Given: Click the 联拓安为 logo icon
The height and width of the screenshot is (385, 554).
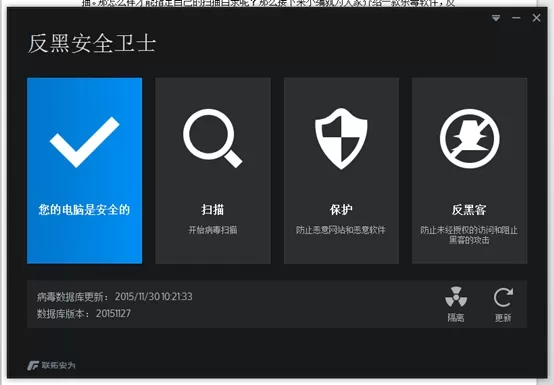Looking at the screenshot, I should 33,365.
